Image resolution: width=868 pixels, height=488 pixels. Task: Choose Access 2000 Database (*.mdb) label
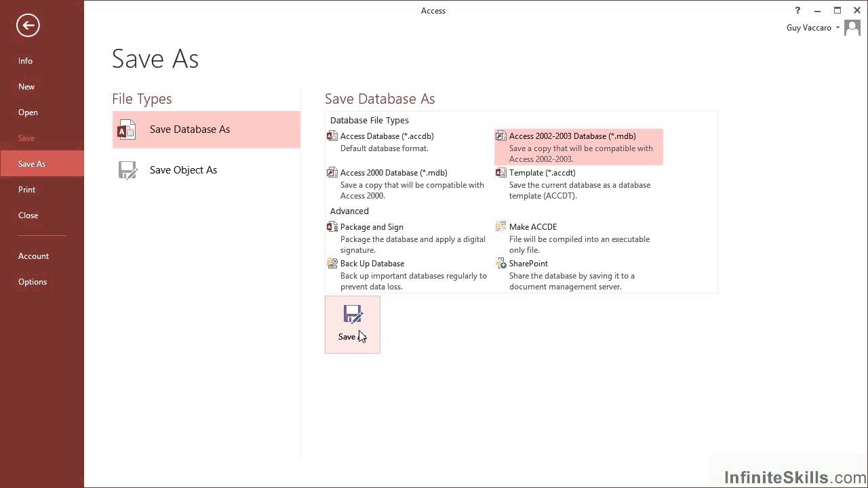pyautogui.click(x=394, y=173)
